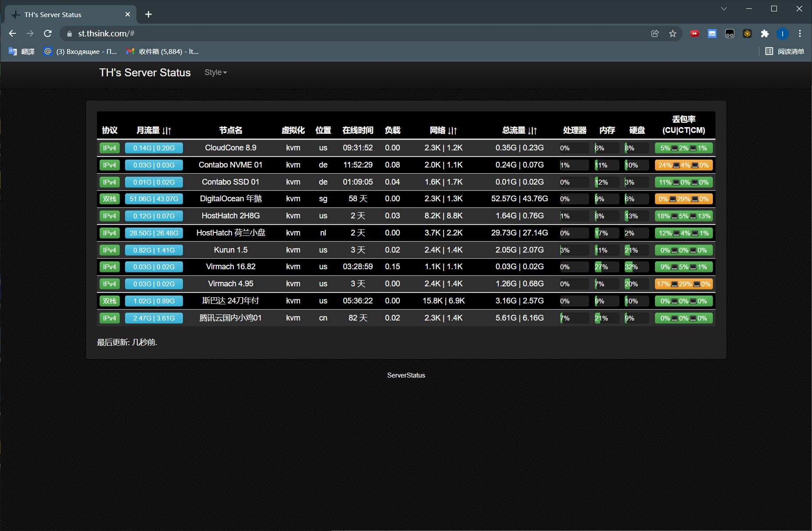Open Chrome three-dot menu

click(x=800, y=33)
